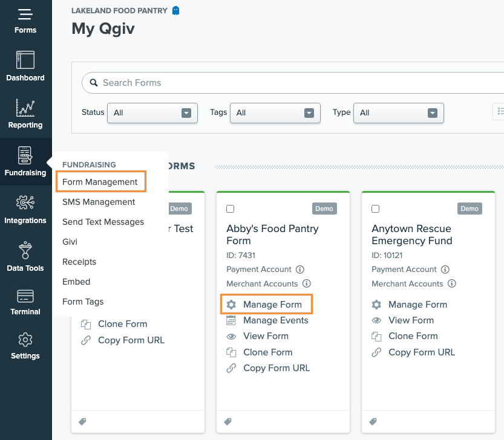Click info icon beside Abby's Payment Account
This screenshot has width=504, height=440.
click(300, 269)
